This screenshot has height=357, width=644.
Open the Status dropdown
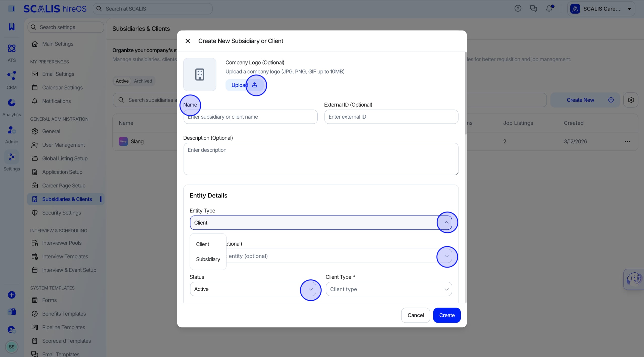pyautogui.click(x=253, y=289)
